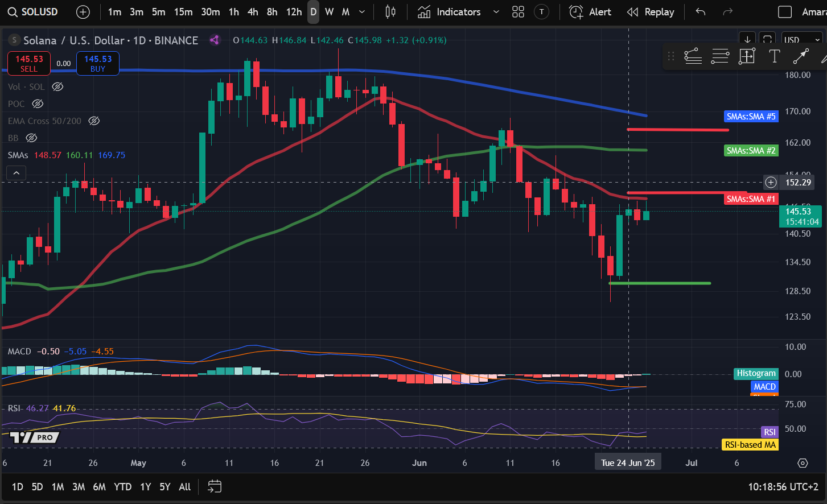The height and width of the screenshot is (504, 827).
Task: Open more intervals dropdown after M
Action: (x=362, y=12)
